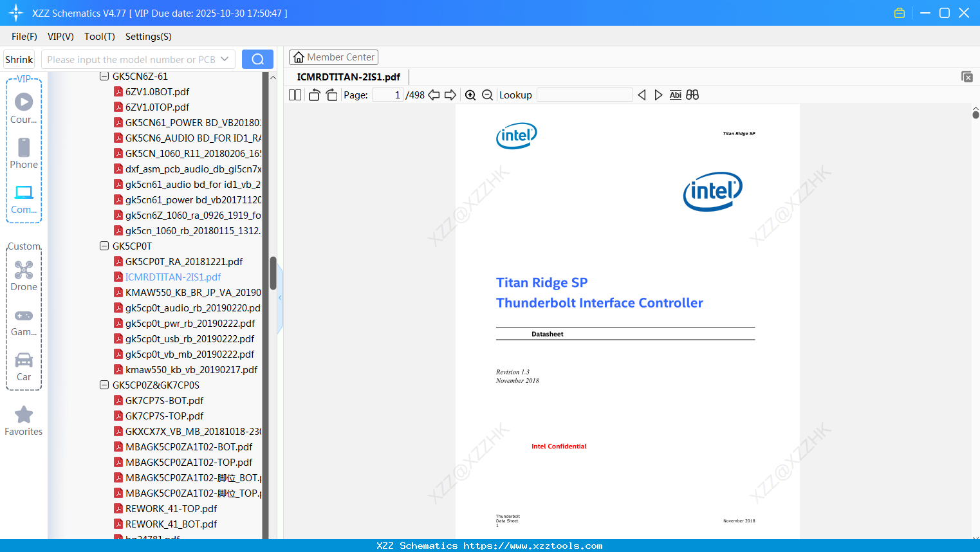Find next lookup match
Viewport: 980px width, 552px height.
658,95
